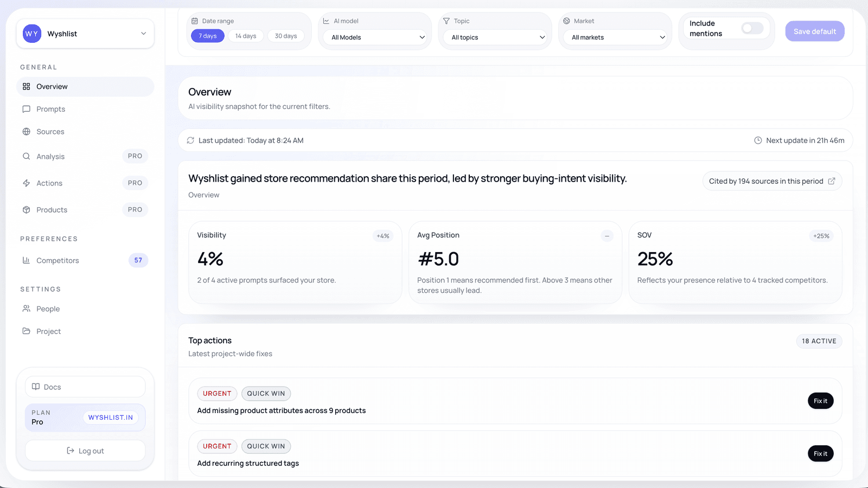Open the Overview menu item
This screenshot has height=488, width=868.
point(85,87)
